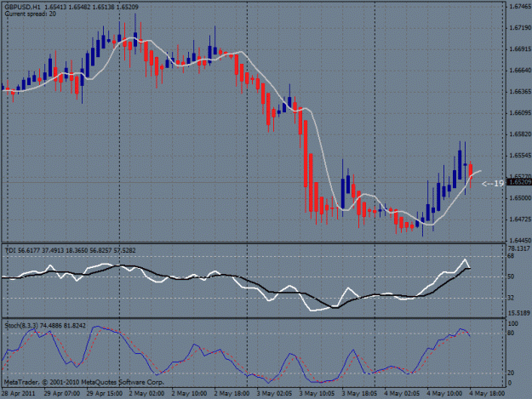Screen dimensions: 532x399
Task: Select the '29 Apr 07:00' time label
Action: tap(62, 394)
